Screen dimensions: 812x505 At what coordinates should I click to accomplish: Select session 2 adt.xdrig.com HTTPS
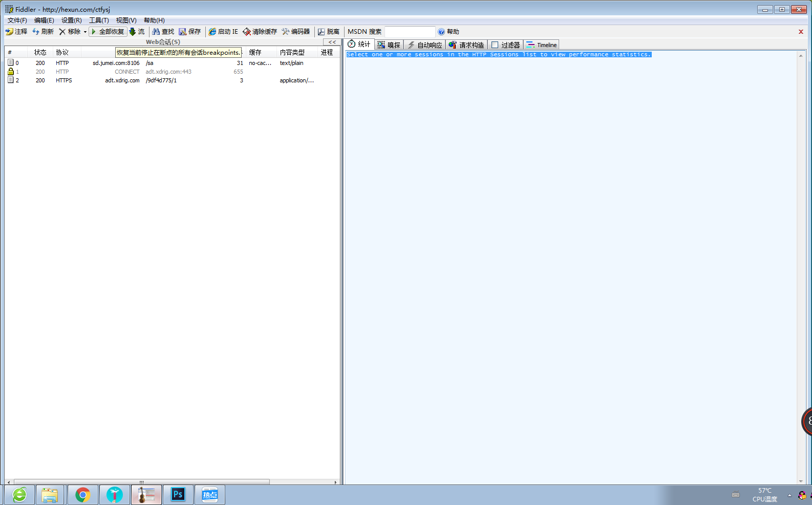point(172,80)
